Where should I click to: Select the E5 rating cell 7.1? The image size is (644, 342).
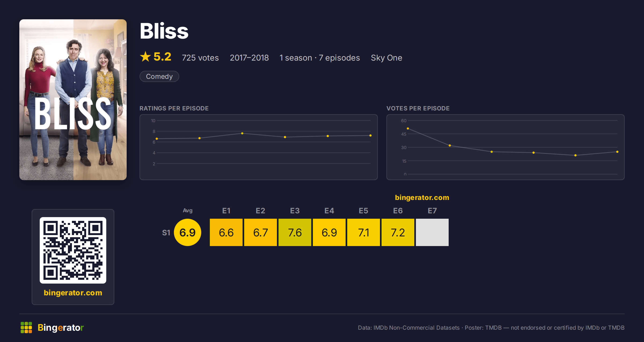pyautogui.click(x=364, y=232)
